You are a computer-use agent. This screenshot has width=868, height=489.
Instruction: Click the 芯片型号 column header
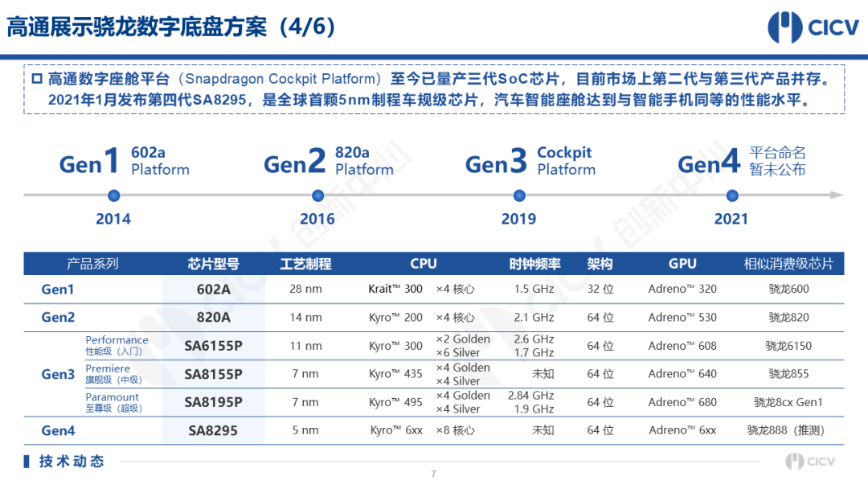213,264
